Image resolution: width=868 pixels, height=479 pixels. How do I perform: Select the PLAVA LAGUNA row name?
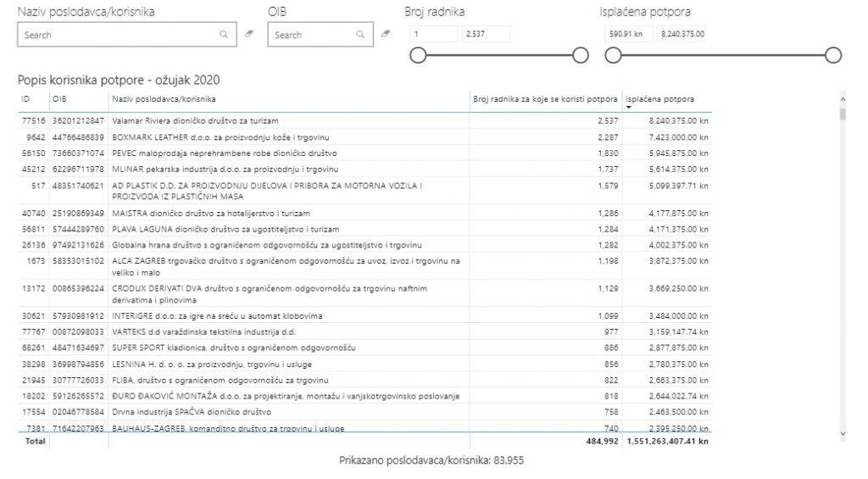(x=225, y=229)
